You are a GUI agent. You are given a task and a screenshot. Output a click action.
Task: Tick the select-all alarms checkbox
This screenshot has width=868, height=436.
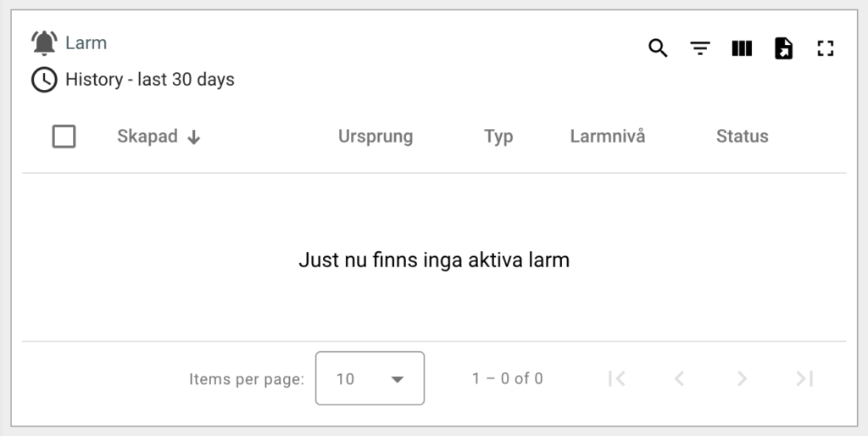(x=64, y=136)
